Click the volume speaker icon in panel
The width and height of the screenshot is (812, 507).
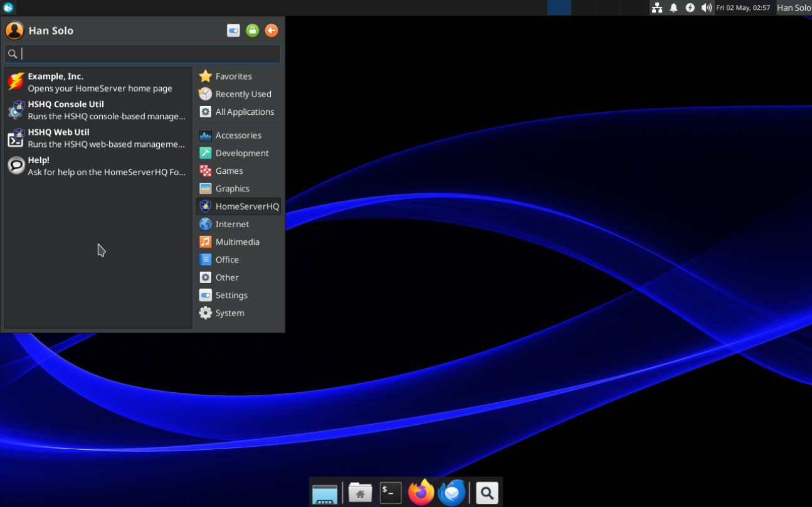(706, 8)
